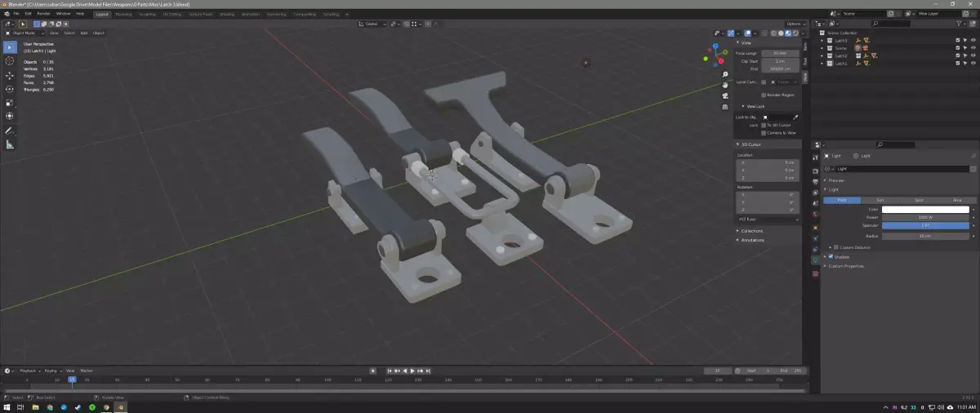Enable the Custom Distance checkbox

tap(836, 246)
